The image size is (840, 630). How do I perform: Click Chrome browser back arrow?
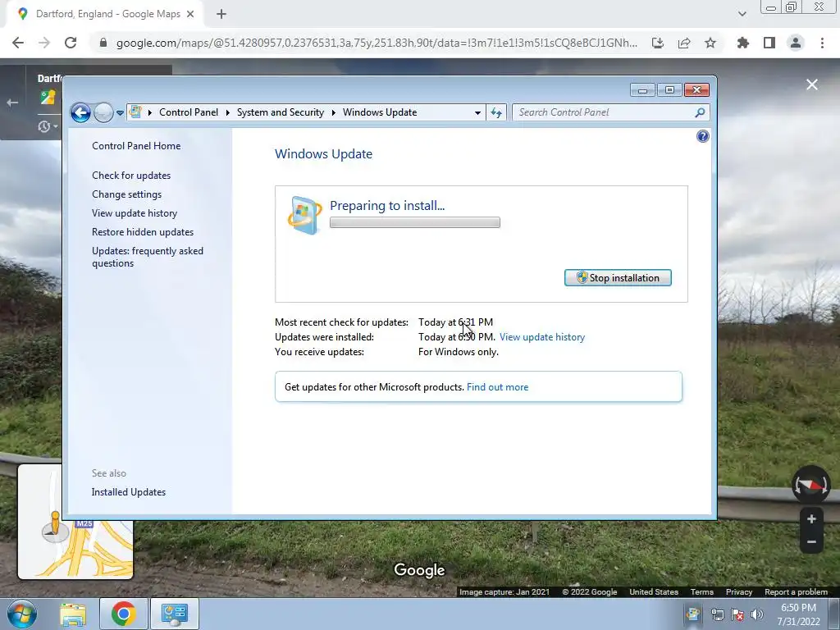18,43
